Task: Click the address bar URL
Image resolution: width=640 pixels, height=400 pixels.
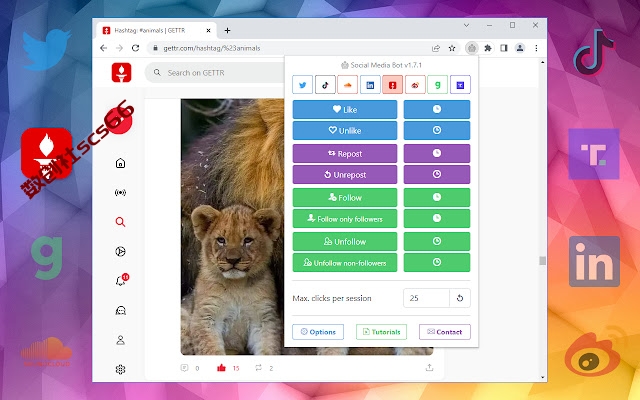Action: pos(212,48)
